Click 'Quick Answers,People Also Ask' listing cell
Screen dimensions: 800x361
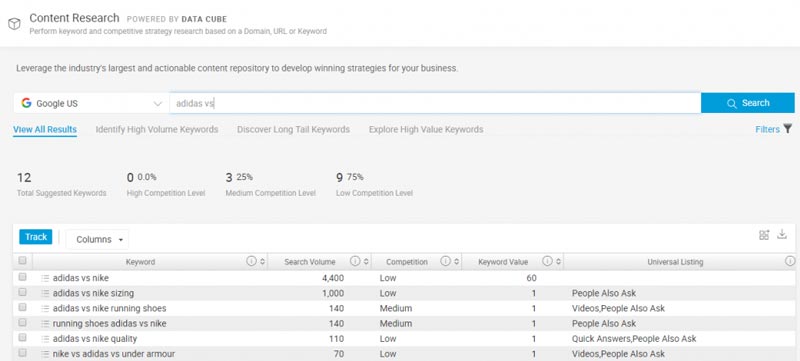(634, 339)
